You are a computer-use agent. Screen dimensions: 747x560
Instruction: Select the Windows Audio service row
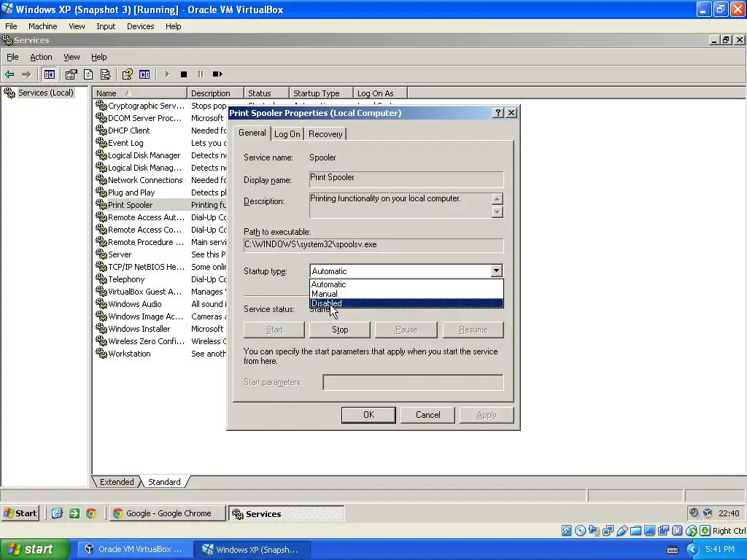click(x=135, y=304)
